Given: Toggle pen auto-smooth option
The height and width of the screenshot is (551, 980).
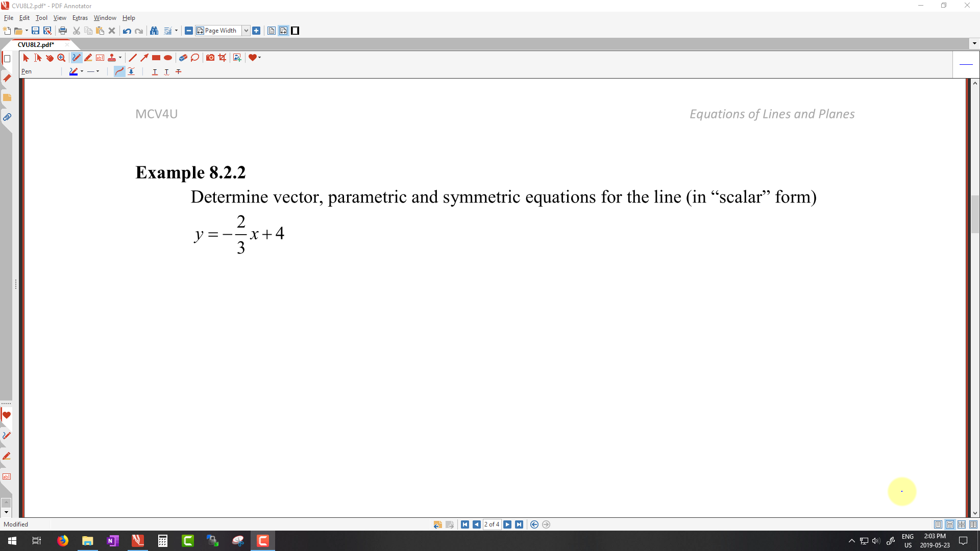Looking at the screenshot, I should tap(119, 71).
